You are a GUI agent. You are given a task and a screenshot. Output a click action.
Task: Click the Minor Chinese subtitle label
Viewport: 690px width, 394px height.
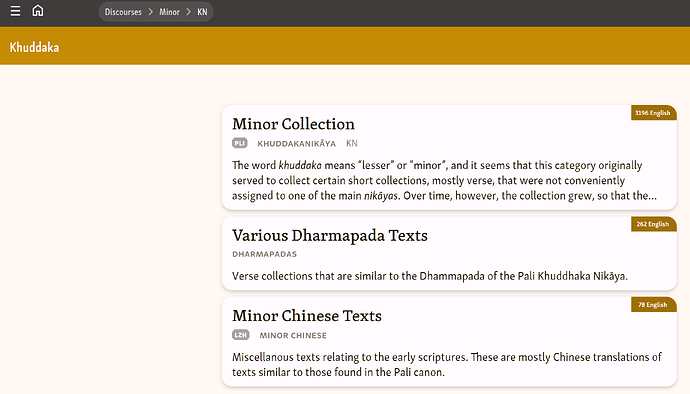point(293,335)
